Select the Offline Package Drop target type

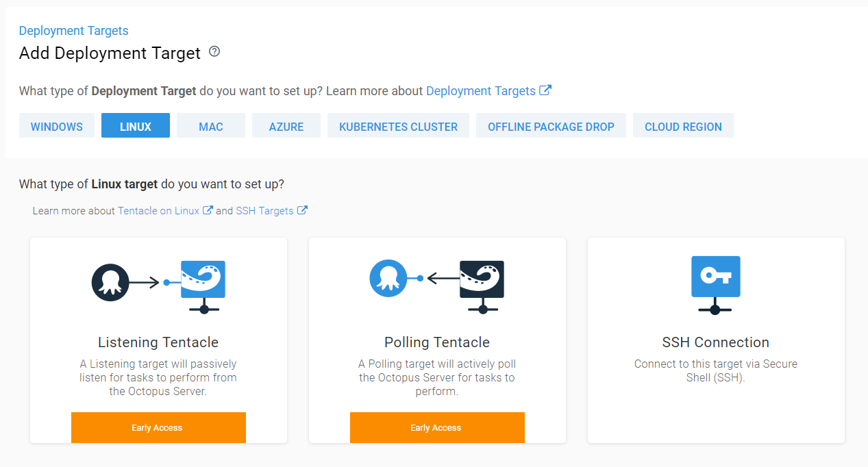click(551, 126)
